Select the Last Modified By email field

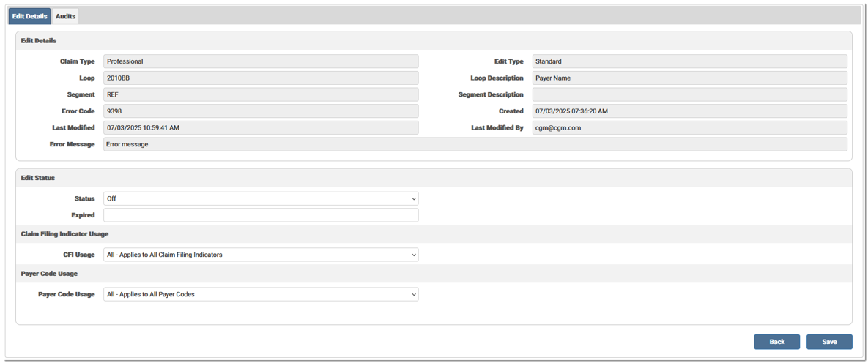tap(689, 127)
